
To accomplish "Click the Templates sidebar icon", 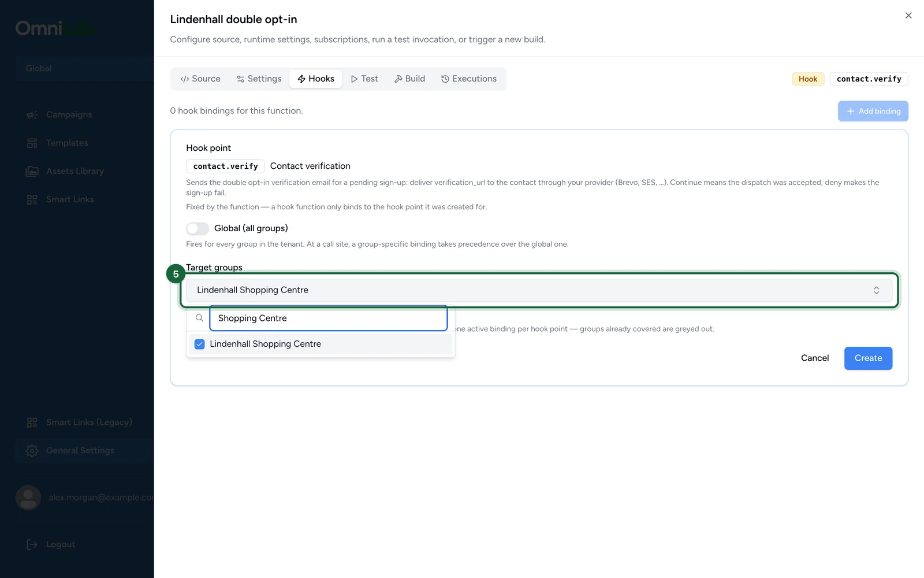I will [32, 143].
